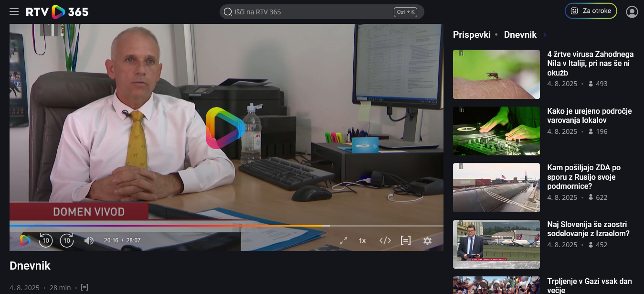Image resolution: width=644 pixels, height=294 pixels.
Task: Open the embed code icon
Action: 385,240
